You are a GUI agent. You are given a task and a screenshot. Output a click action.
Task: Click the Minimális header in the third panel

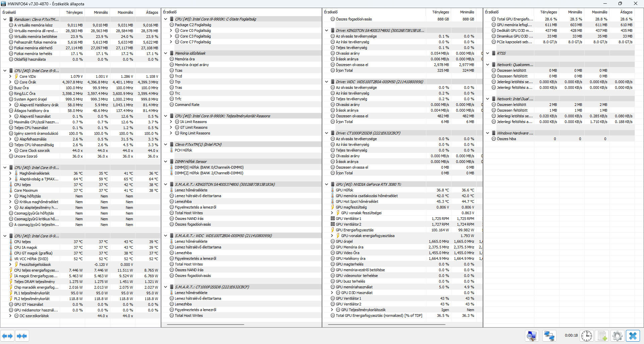click(x=463, y=12)
